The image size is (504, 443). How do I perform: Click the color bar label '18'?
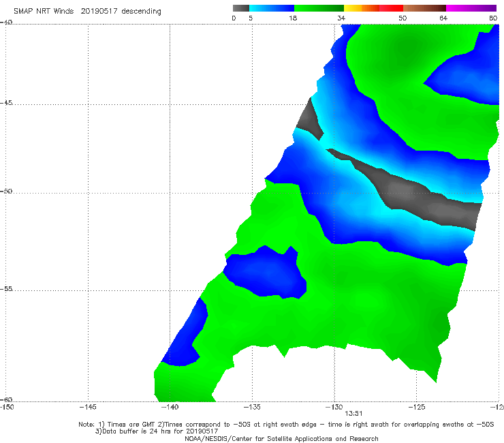point(293,18)
